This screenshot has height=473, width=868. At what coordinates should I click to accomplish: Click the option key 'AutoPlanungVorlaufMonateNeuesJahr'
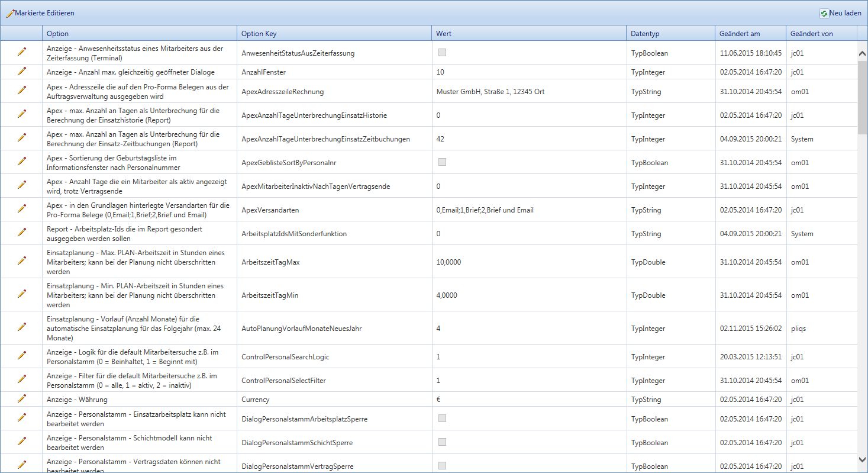tap(301, 329)
